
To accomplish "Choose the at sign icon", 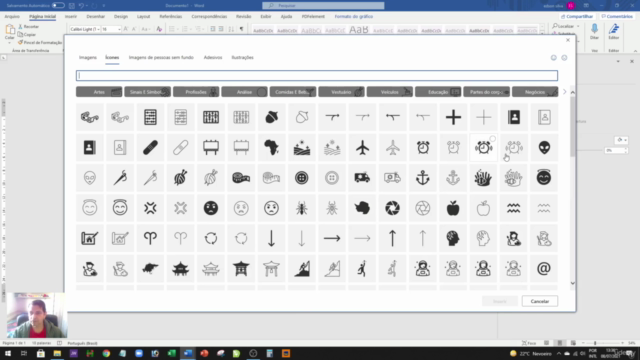I will [x=544, y=269].
